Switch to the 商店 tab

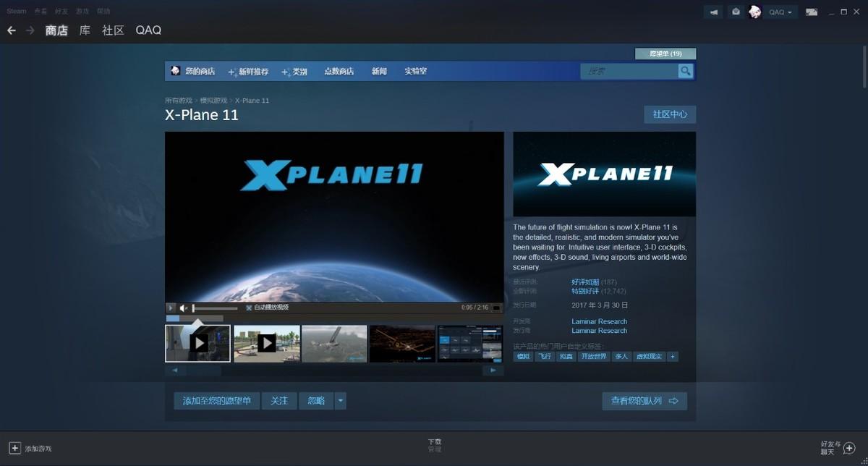[56, 30]
